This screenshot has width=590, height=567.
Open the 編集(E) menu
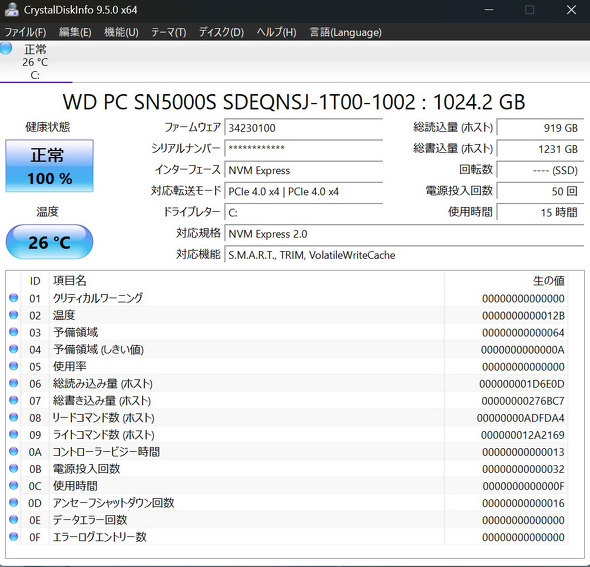coord(75,32)
